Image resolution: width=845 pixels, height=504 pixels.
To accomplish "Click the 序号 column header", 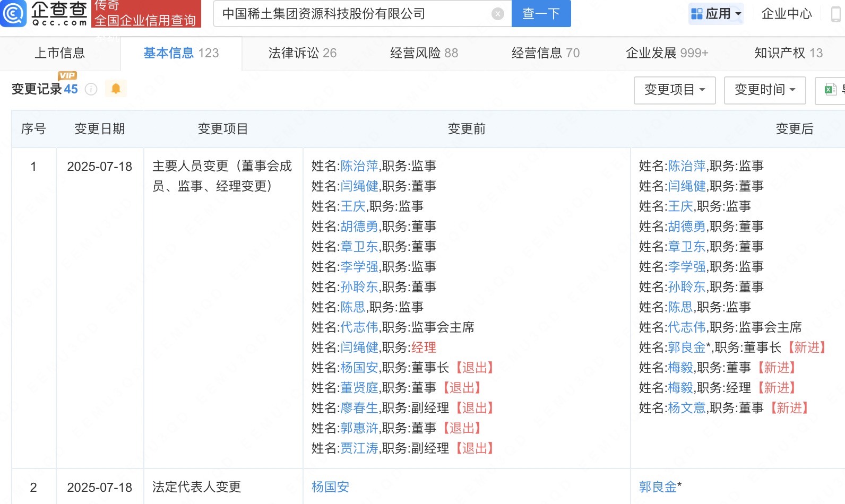I will [33, 129].
